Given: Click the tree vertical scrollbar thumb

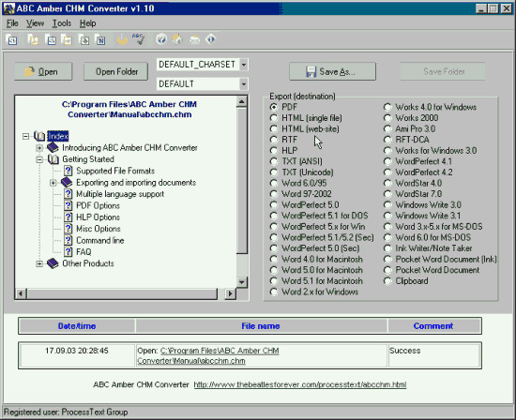Looking at the screenshot, I should pos(241,180).
